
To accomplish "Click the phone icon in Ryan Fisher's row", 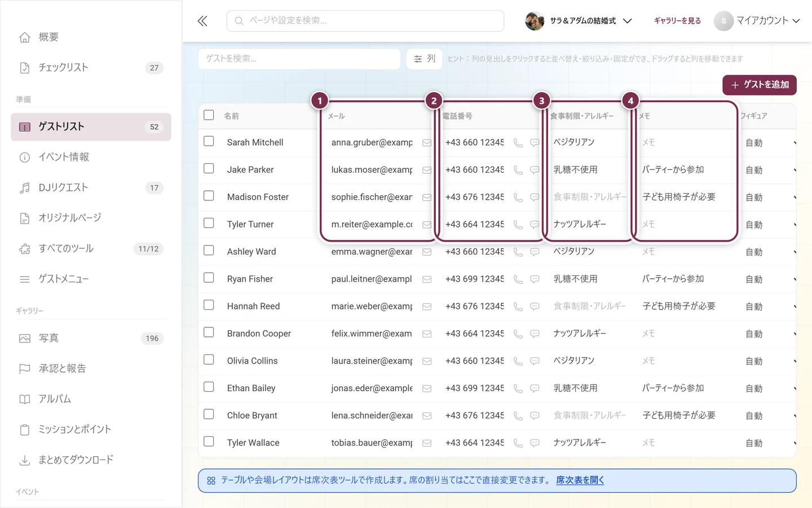I will tap(518, 279).
